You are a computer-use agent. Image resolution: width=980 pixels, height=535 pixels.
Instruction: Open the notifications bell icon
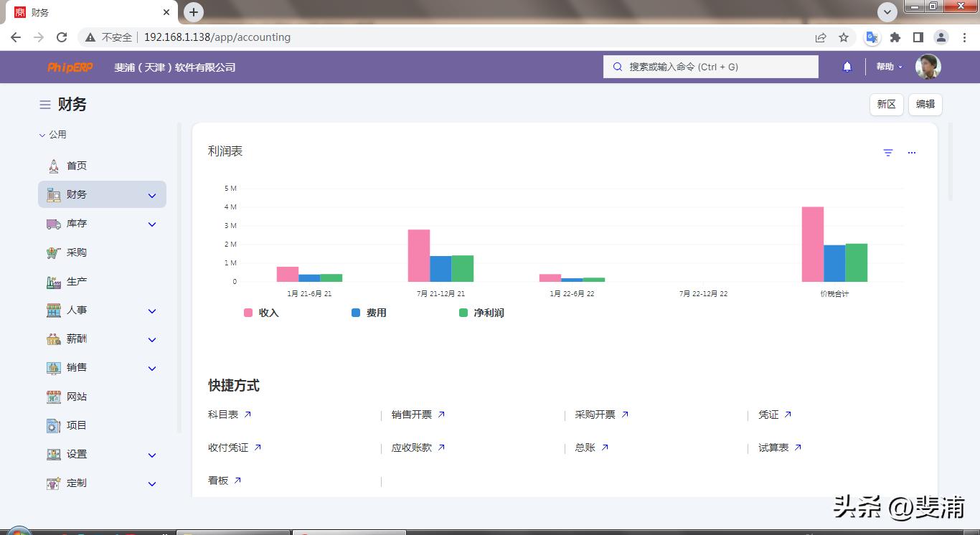click(847, 66)
